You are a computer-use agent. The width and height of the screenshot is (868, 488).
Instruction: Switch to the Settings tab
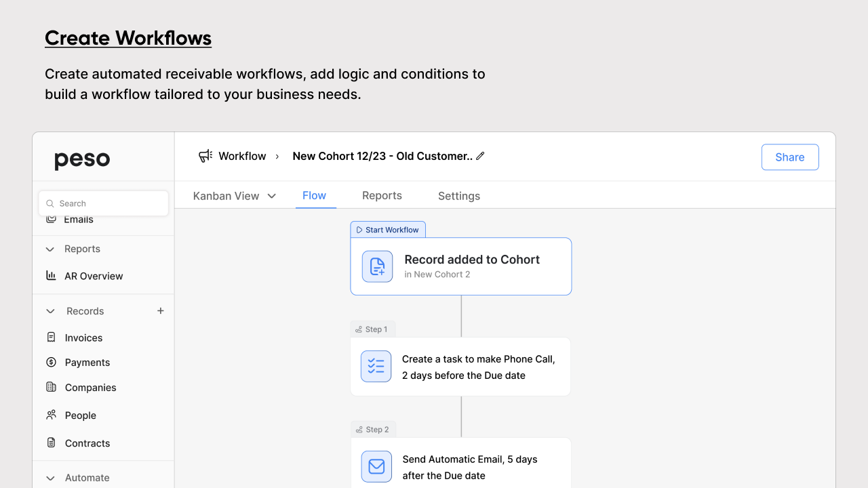(x=458, y=196)
